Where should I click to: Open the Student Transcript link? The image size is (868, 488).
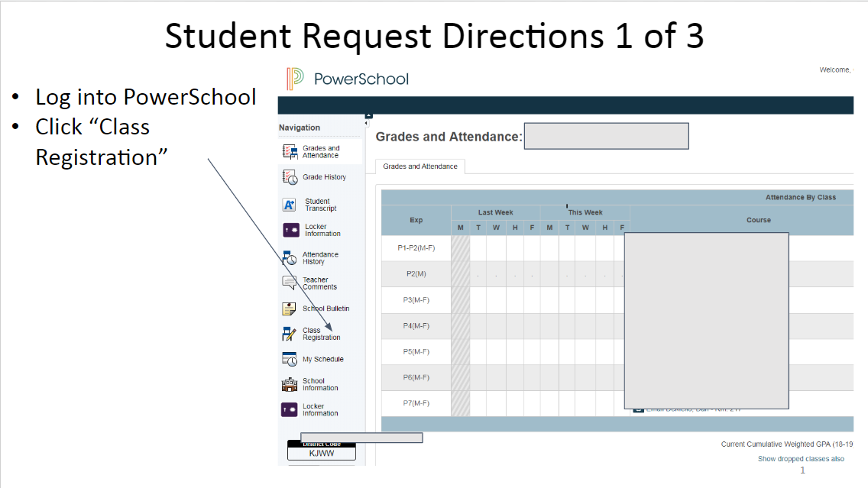point(320,205)
